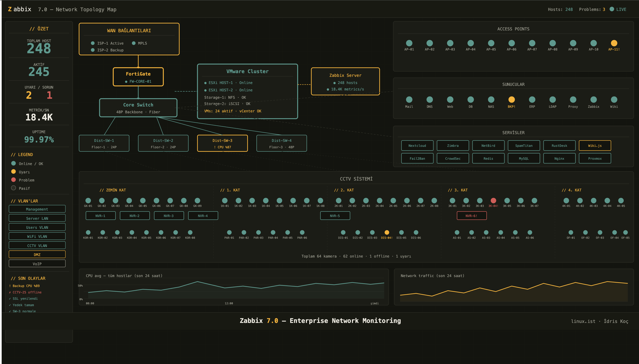Open the Proxmox service box
The height and width of the screenshot is (364, 639).
coord(595,158)
